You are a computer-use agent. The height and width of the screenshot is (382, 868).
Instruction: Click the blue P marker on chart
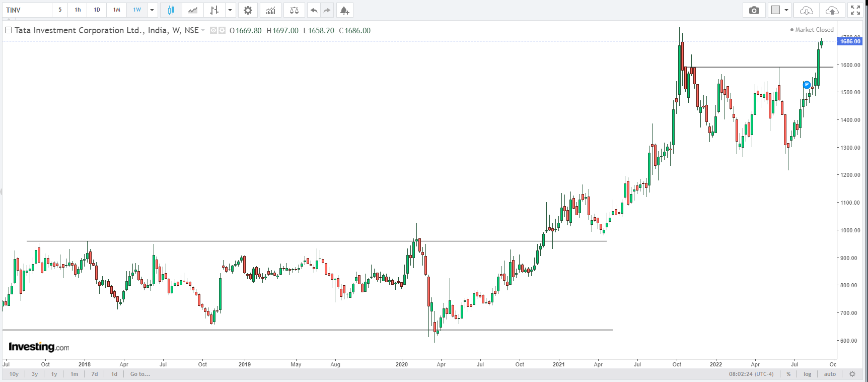coord(807,85)
